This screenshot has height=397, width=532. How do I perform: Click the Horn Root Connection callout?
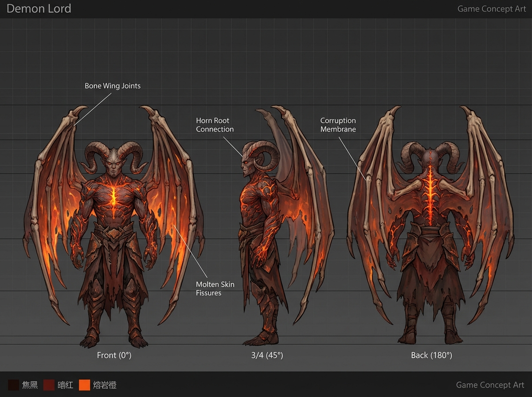click(x=215, y=125)
